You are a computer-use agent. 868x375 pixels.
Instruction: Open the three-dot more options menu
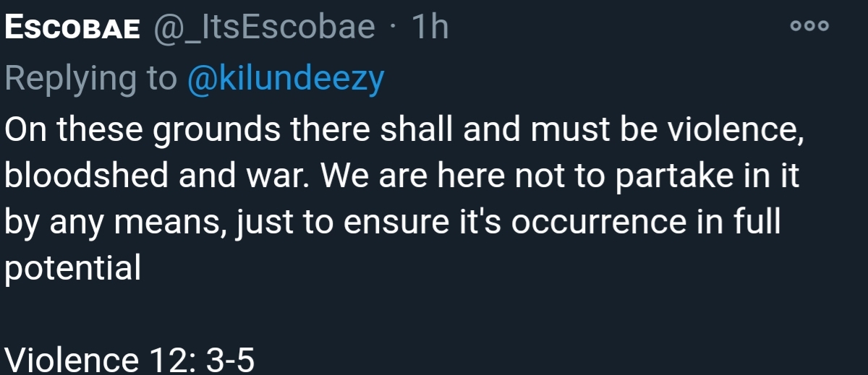point(809,27)
